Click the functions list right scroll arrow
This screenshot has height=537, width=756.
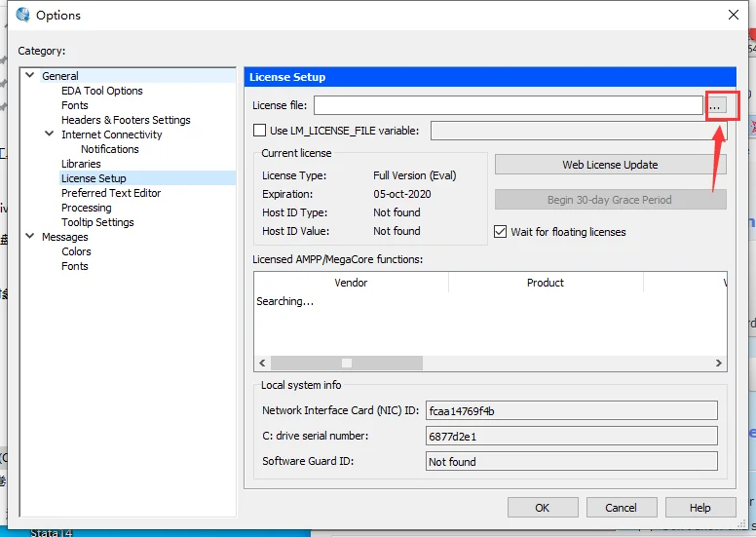718,363
